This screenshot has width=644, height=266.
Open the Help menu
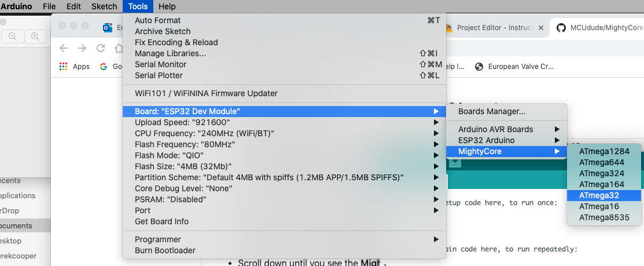pos(167,6)
